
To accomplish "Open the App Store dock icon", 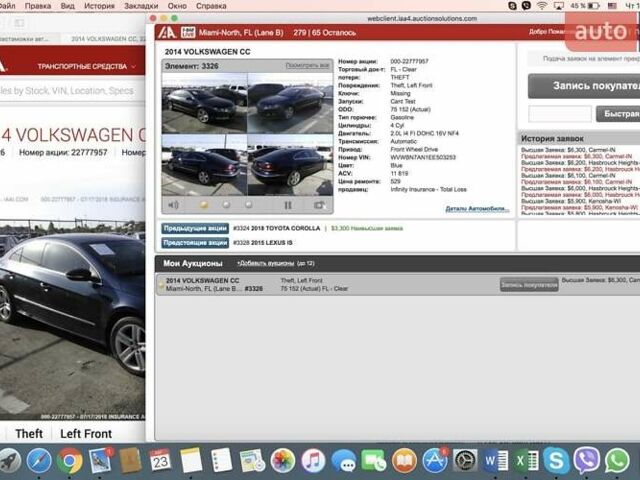I will [435, 460].
